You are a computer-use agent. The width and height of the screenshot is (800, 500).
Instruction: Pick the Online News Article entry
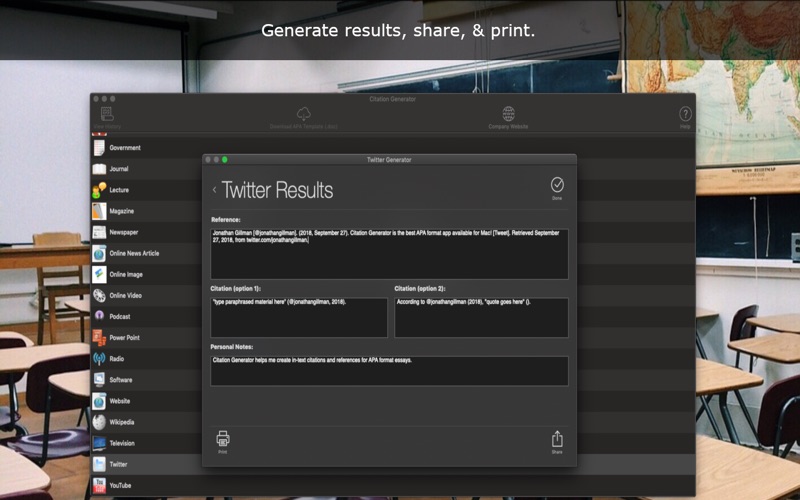[x=134, y=253]
